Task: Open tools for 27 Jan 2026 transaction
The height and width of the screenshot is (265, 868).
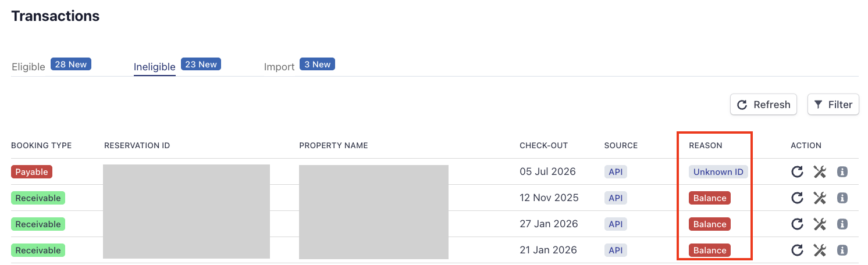Action: [x=820, y=224]
